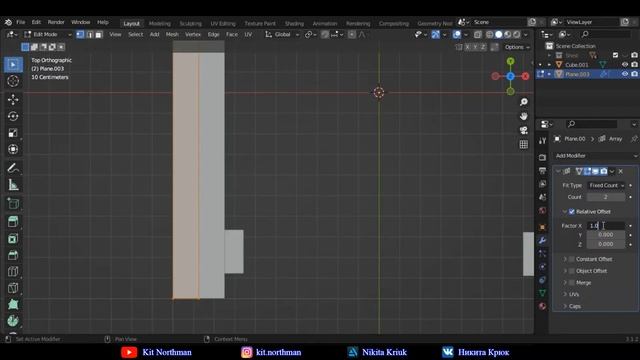Select the Extrude Region tool
Viewport: 640px width, 360px height.
pos(13,222)
